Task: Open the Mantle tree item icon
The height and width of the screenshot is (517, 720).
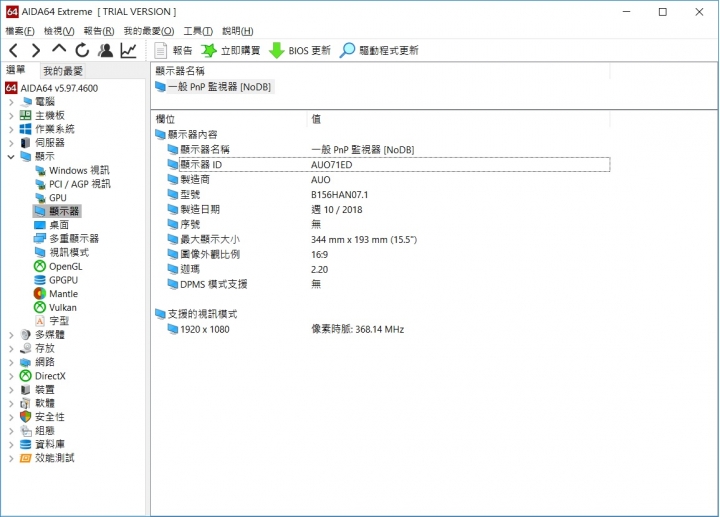Action: coord(40,294)
